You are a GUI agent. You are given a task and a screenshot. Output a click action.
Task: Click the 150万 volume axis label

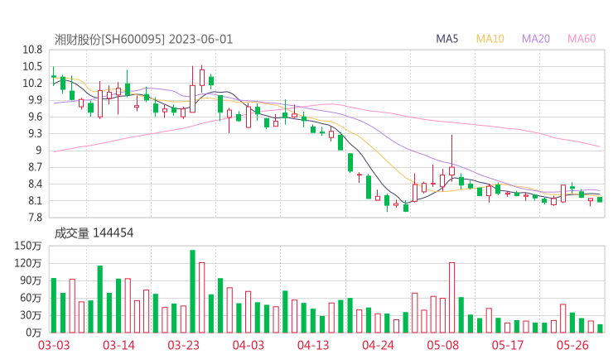(28, 246)
